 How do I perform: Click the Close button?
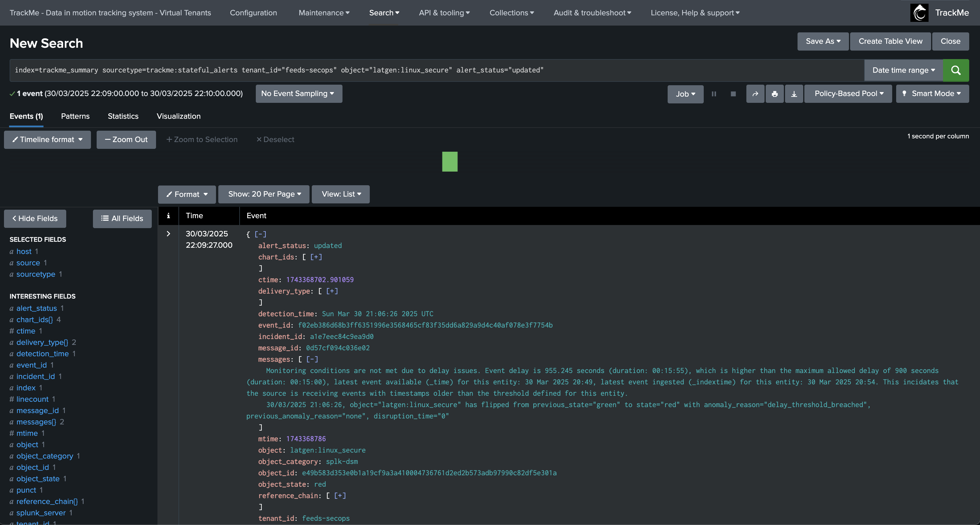[x=950, y=41]
